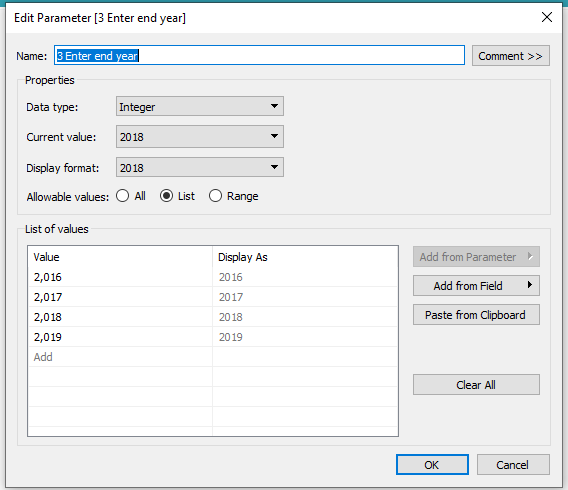The image size is (568, 490).
Task: Confirm with the OK button
Action: point(432,464)
